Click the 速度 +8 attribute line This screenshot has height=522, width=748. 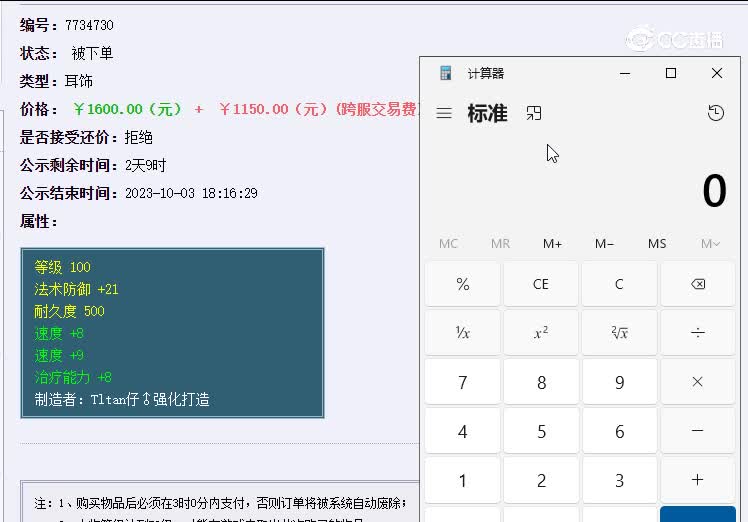[59, 333]
